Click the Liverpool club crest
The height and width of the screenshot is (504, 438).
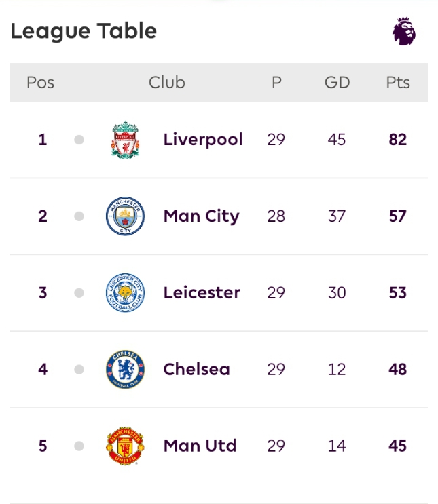126,140
